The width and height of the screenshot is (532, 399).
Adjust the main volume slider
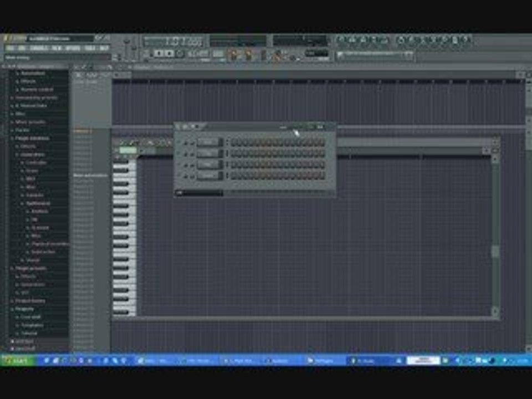(x=127, y=47)
